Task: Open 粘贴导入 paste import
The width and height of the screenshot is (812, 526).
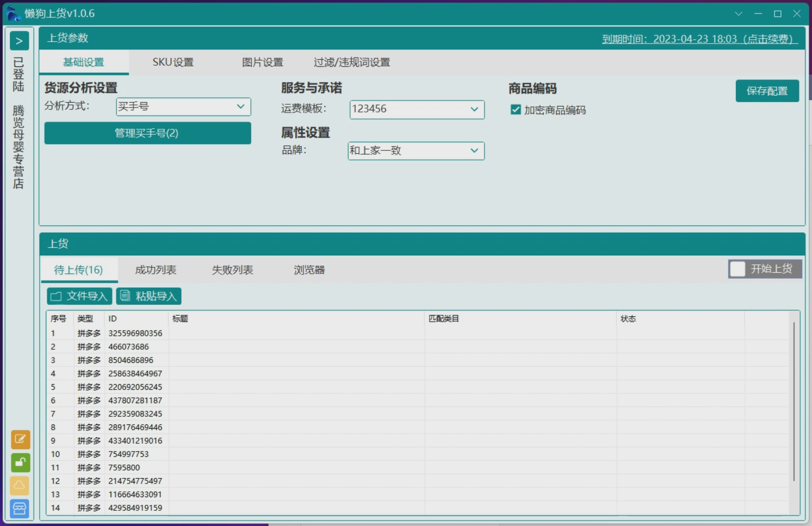Action: point(148,296)
